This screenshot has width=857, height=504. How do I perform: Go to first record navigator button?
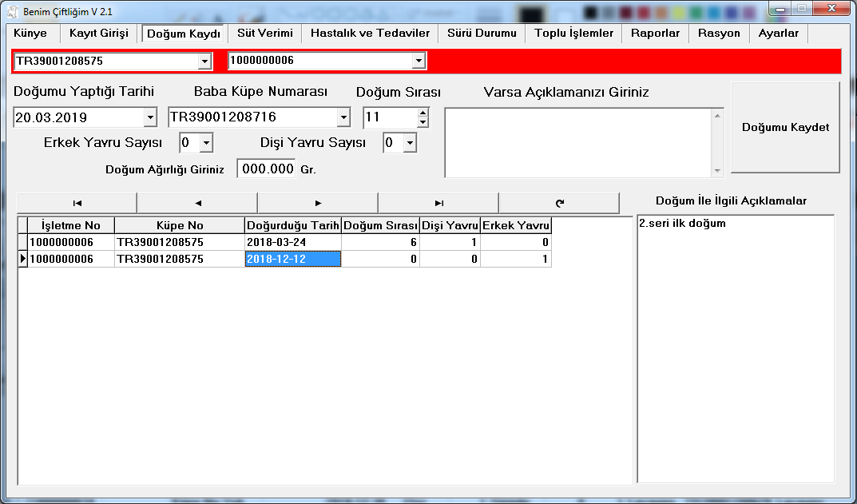click(77, 203)
